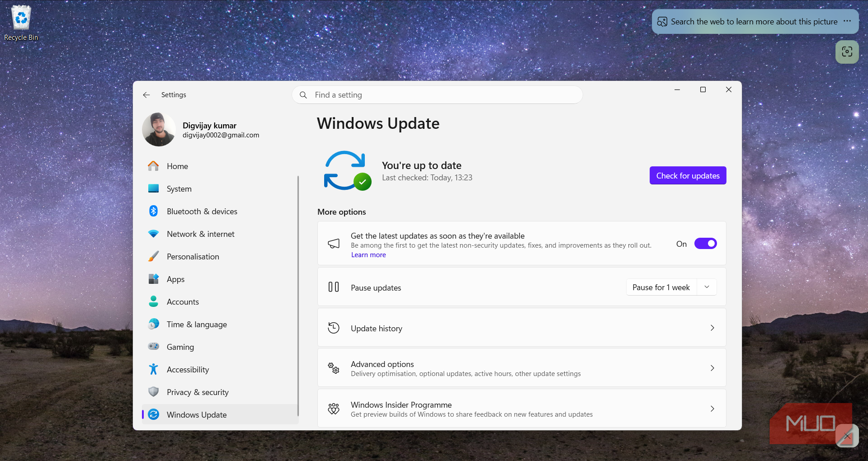Click the Windows Insider Programme icon
The height and width of the screenshot is (461, 868).
pos(334,409)
